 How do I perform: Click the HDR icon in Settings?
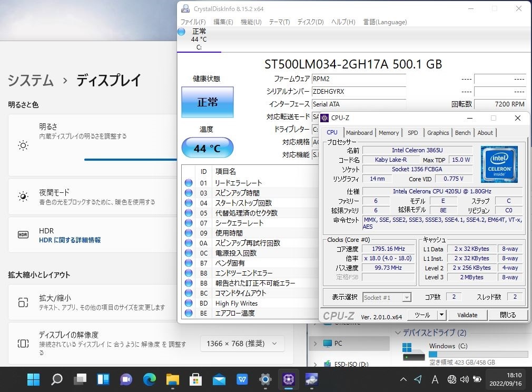coord(23,234)
